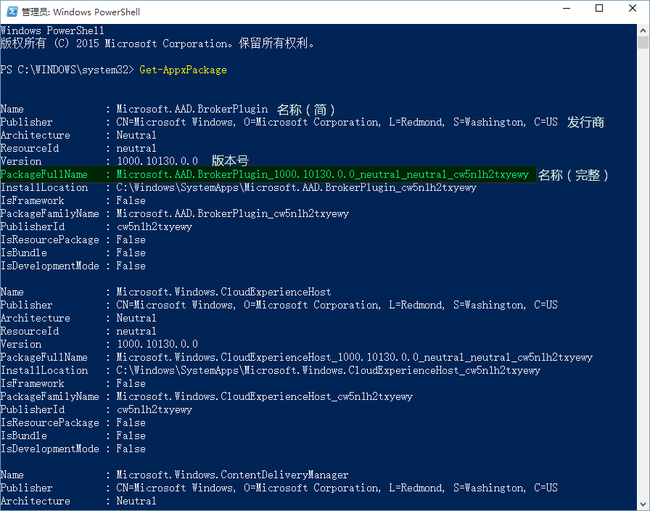
Task: Click the typed command Get-AppxPackage
Action: [x=183, y=70]
